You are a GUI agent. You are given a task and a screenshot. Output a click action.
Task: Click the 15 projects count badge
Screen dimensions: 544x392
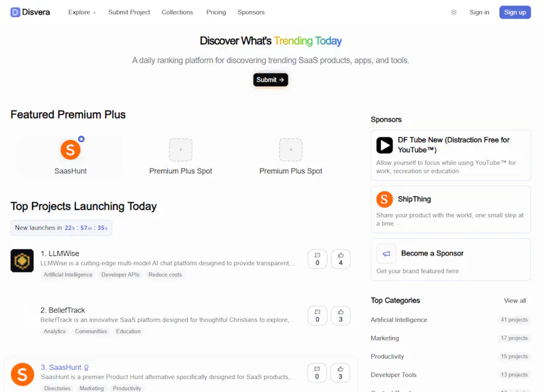coord(514,356)
